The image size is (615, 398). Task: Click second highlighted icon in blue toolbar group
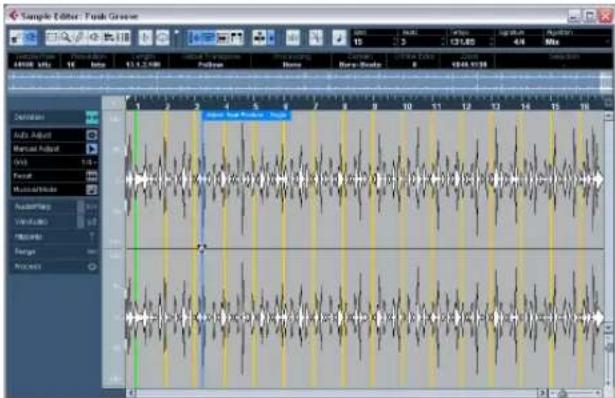[x=209, y=38]
